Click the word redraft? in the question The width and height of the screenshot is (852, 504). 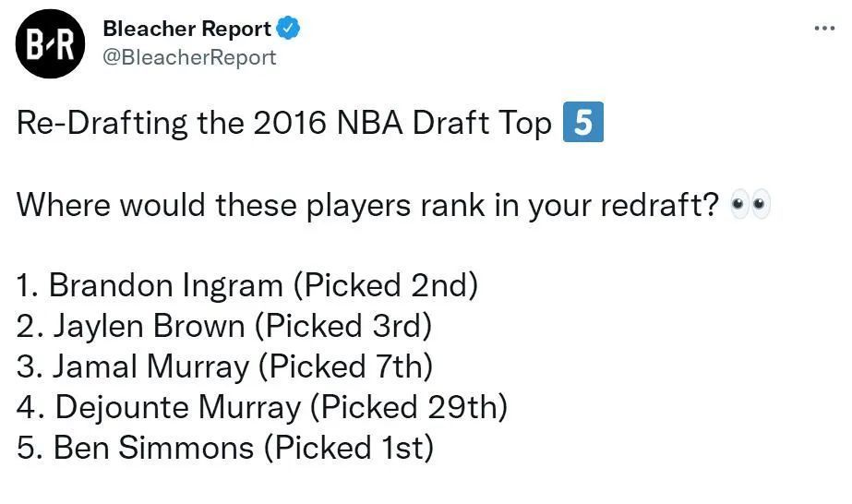[659, 205]
